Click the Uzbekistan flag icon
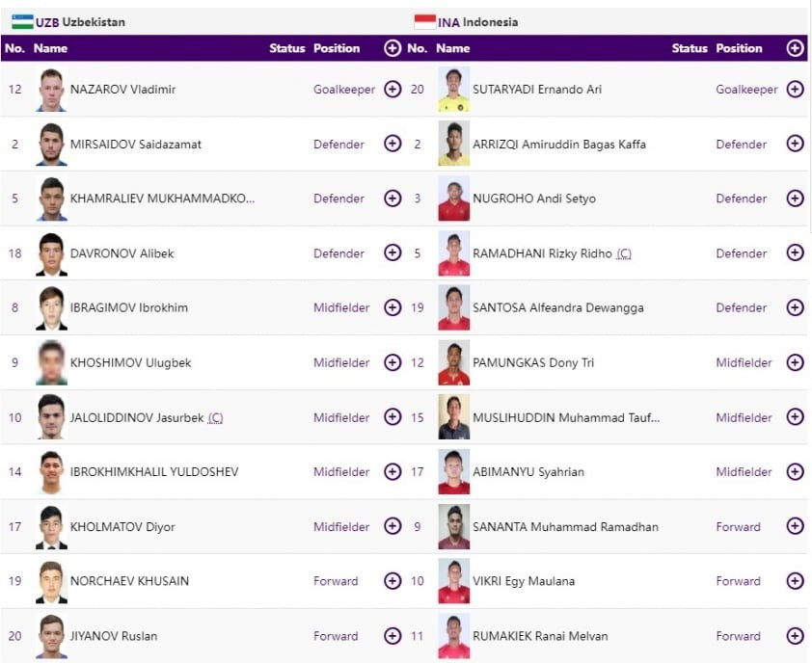Image resolution: width=812 pixels, height=663 pixels. pyautogui.click(x=22, y=21)
